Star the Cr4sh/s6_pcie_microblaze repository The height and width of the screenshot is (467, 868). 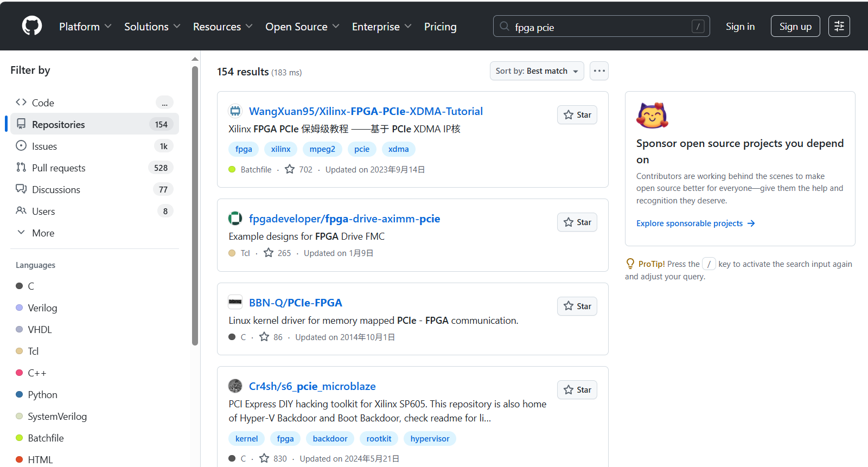(577, 390)
